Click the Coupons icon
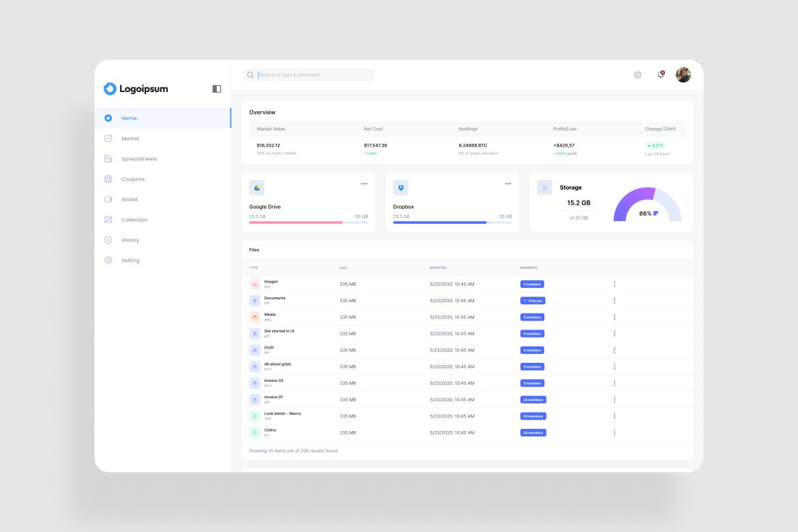798x532 pixels. tap(108, 179)
